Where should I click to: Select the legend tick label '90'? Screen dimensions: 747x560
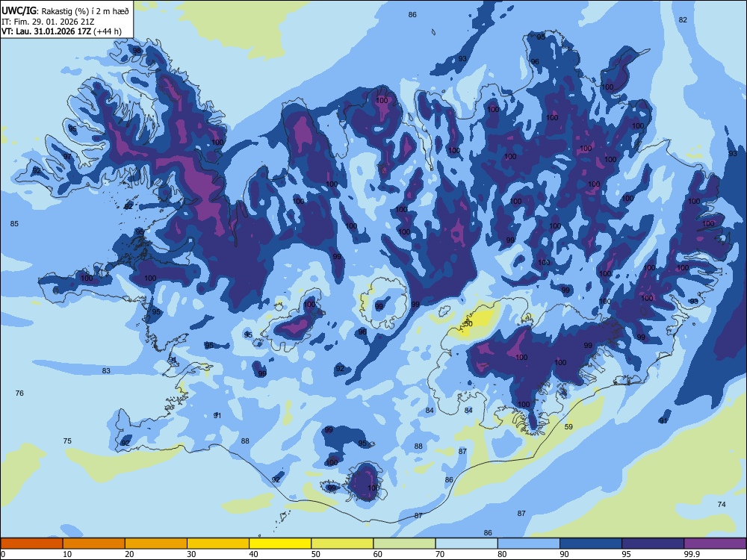(564, 554)
